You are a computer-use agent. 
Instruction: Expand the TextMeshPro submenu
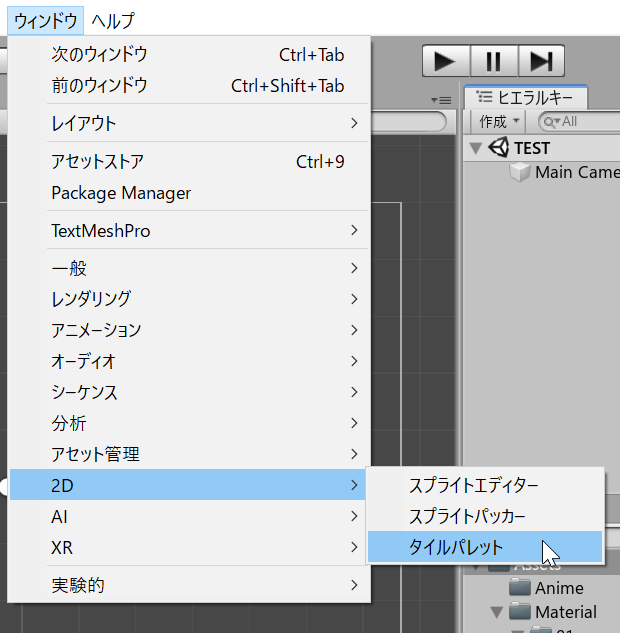click(190, 231)
